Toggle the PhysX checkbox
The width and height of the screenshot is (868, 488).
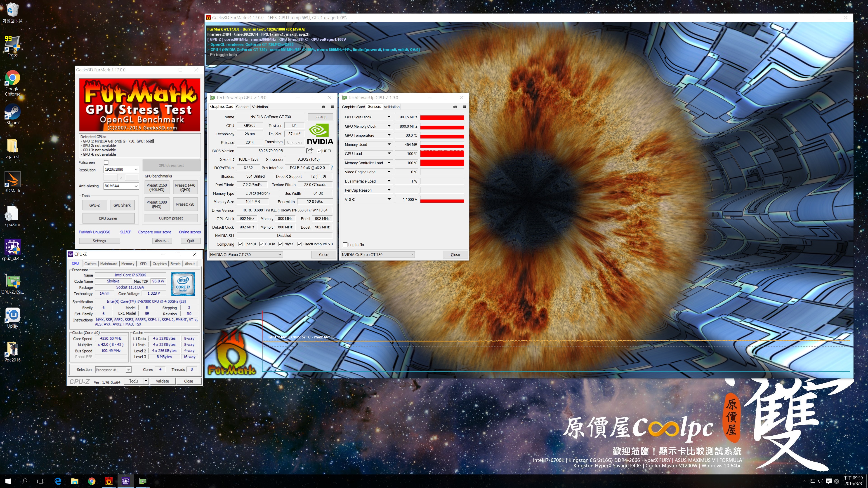point(280,244)
